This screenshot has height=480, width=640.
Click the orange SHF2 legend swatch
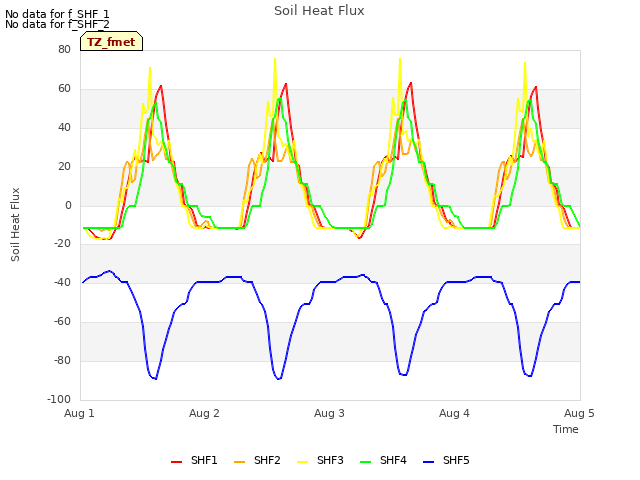240,462
